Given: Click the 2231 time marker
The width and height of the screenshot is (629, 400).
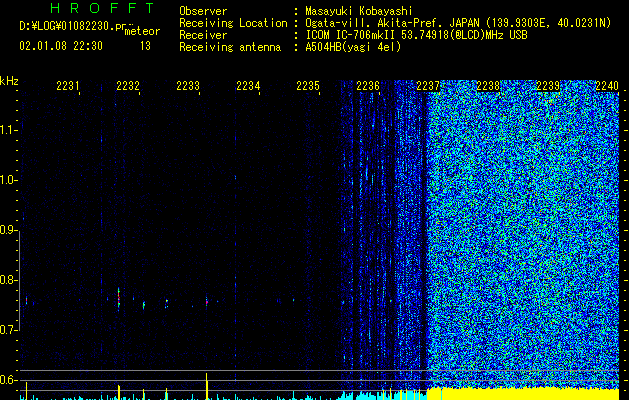Looking at the screenshot, I should (x=68, y=86).
